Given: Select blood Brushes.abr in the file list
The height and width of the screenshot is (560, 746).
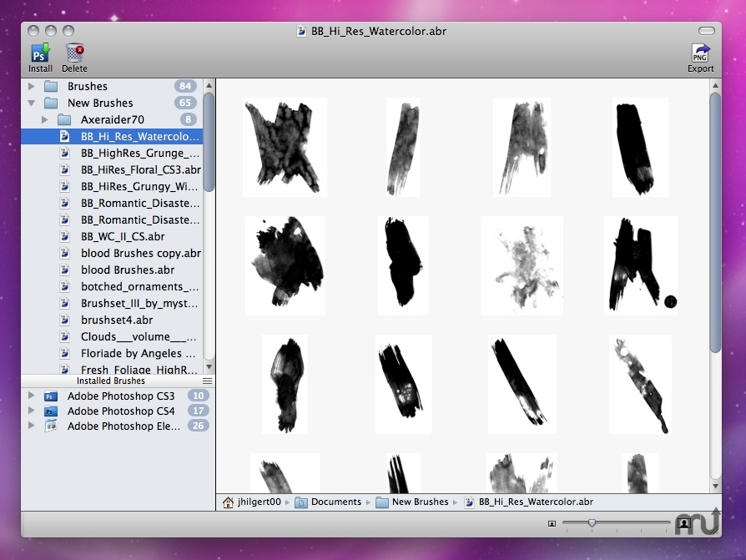Looking at the screenshot, I should [127, 270].
